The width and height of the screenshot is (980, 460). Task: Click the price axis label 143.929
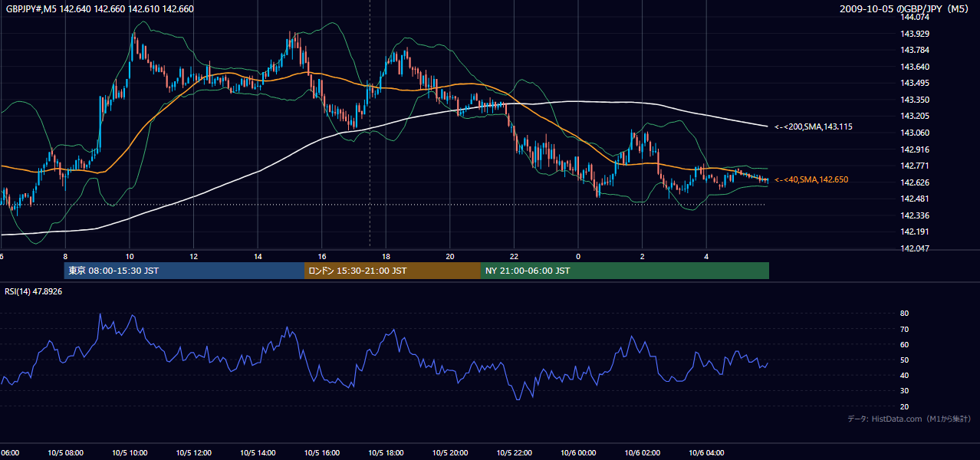tap(916, 34)
